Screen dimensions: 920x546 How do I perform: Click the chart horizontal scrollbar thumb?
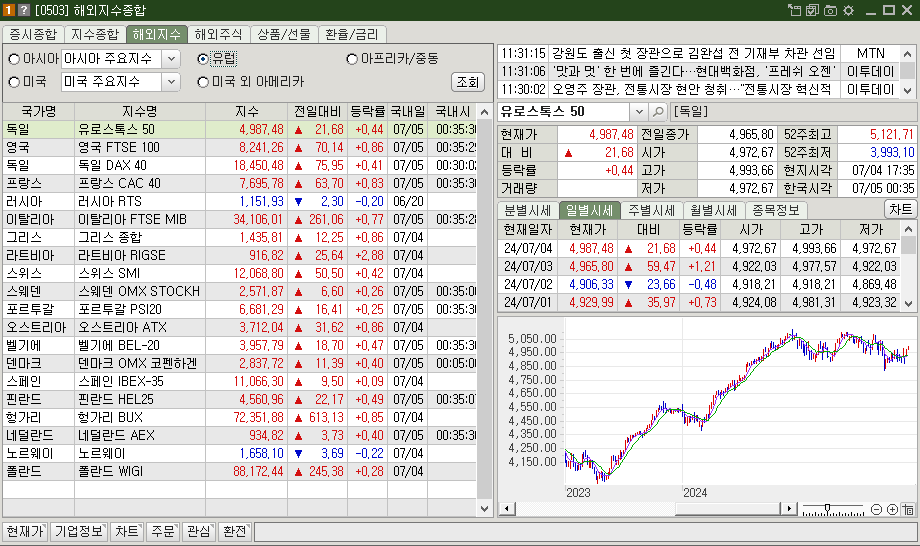click(728, 509)
